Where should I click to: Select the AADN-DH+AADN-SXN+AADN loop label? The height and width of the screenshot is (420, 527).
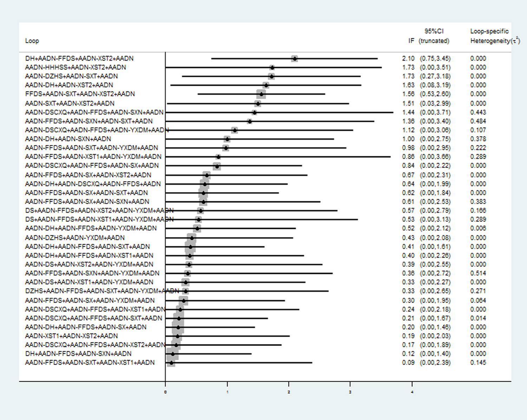click(x=68, y=139)
